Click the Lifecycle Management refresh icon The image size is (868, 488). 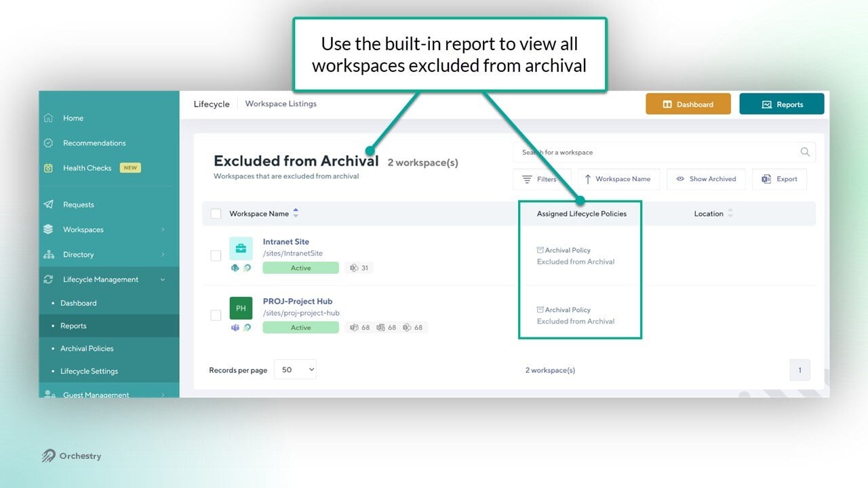(x=48, y=279)
